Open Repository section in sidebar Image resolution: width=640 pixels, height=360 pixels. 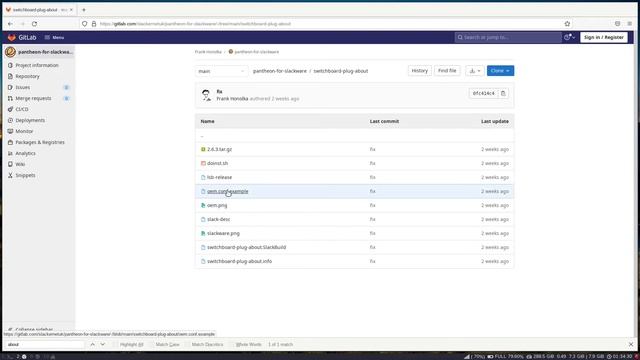(x=27, y=76)
